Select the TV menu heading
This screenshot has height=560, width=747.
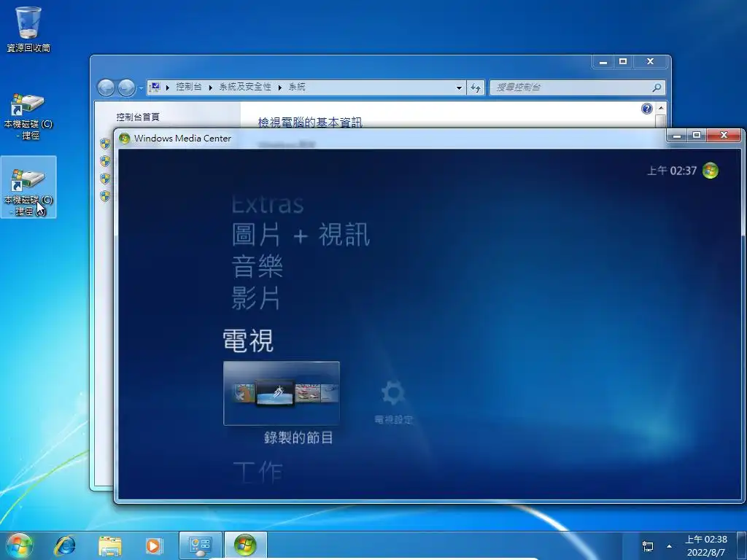tap(248, 341)
